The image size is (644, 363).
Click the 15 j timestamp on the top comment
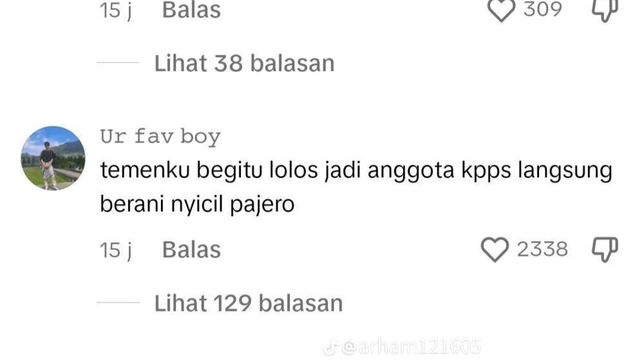click(116, 10)
